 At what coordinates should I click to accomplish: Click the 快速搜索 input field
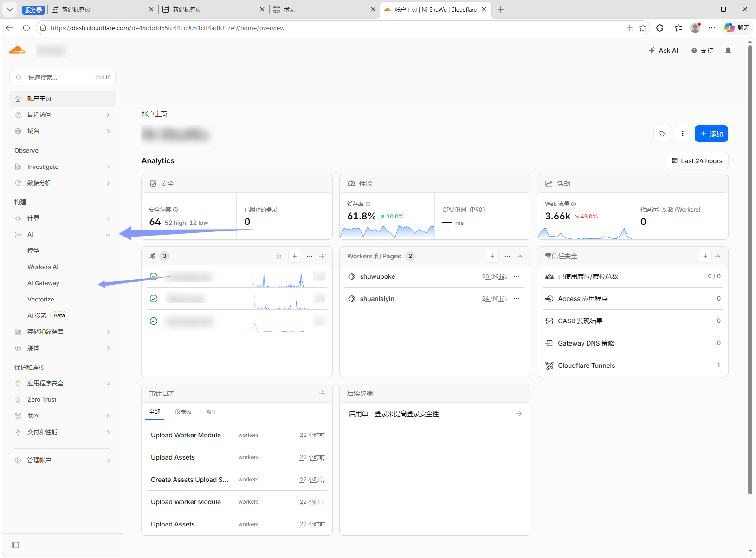click(62, 77)
